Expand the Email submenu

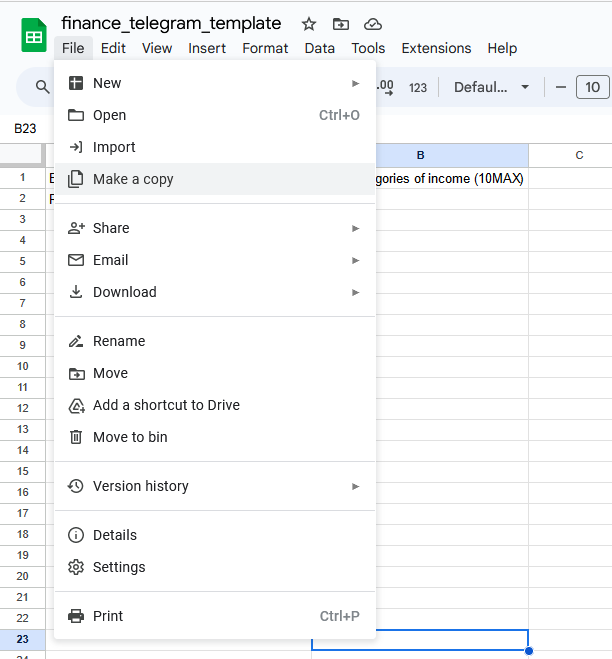tap(215, 260)
